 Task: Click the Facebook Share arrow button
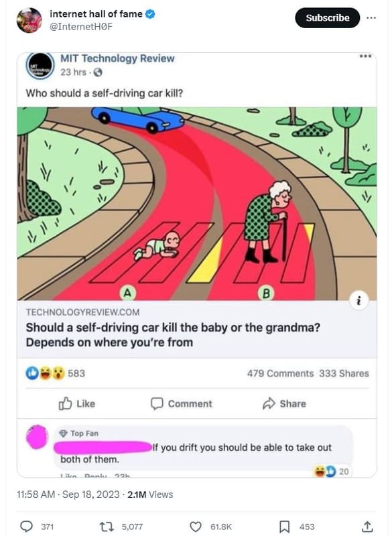284,404
